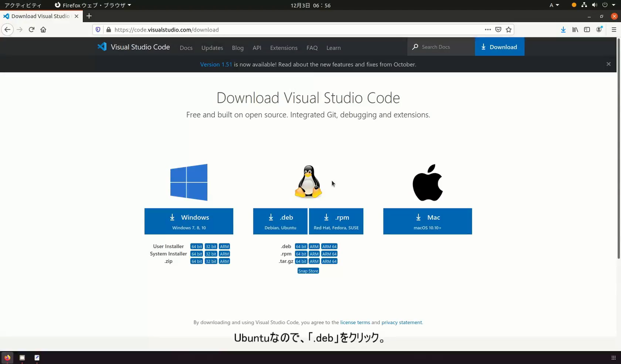
Task: Click the Apple logo image
Action: coord(427,183)
